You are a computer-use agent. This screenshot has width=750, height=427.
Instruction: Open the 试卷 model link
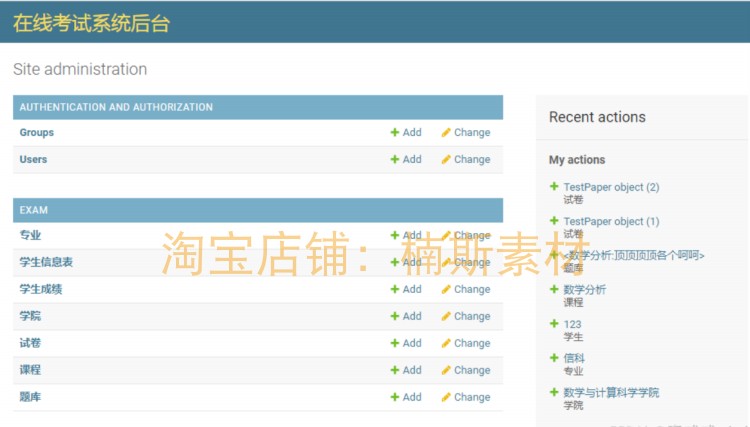[30, 343]
